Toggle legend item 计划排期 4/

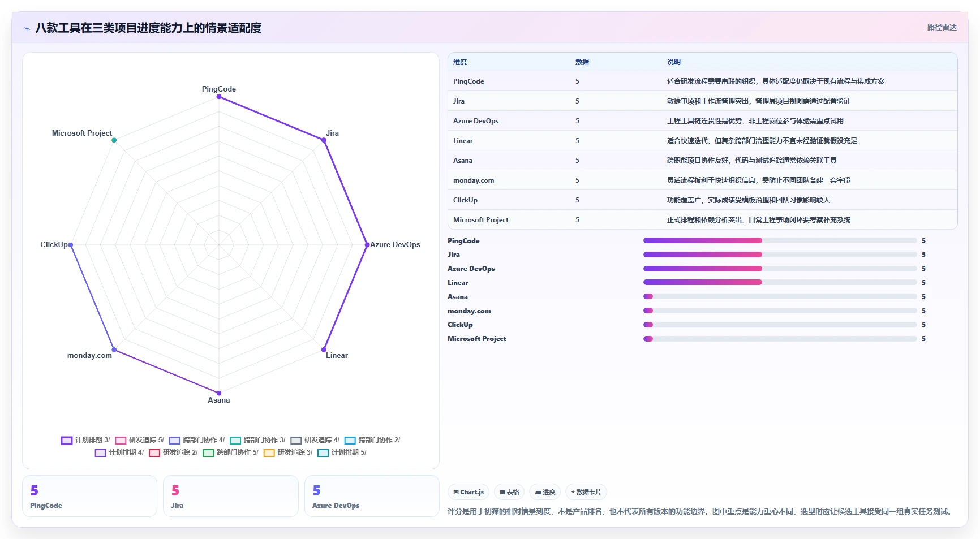tap(119, 452)
